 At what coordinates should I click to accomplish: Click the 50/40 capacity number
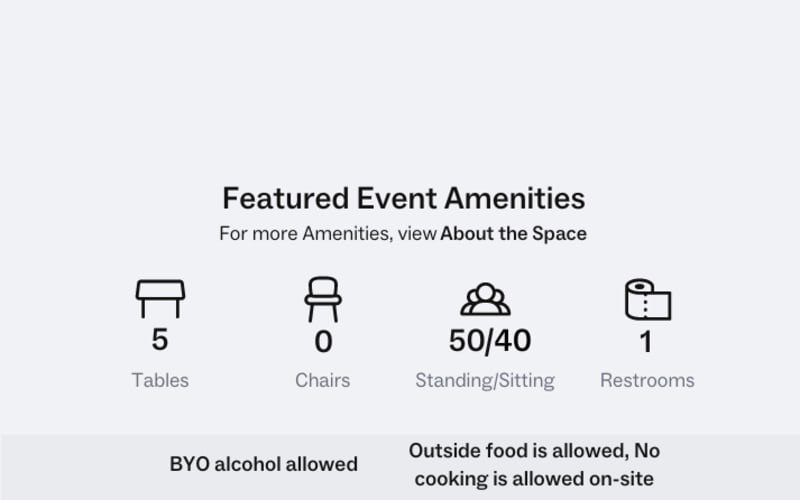(x=490, y=341)
